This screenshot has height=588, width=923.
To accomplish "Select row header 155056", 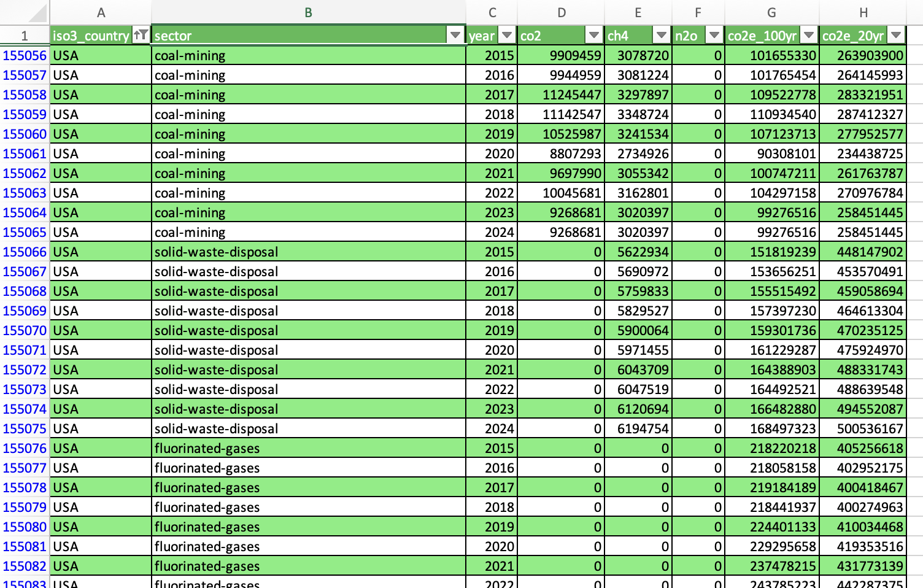I will click(x=25, y=55).
